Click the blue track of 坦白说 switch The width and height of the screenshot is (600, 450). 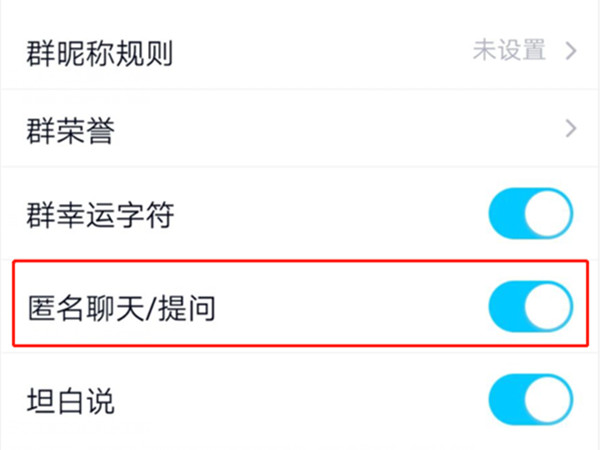tap(507, 401)
